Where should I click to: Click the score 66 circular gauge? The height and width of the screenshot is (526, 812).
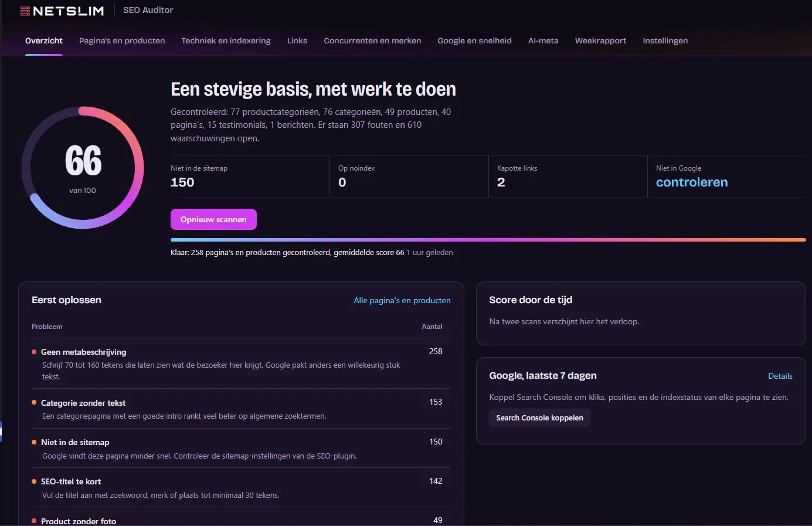83,168
